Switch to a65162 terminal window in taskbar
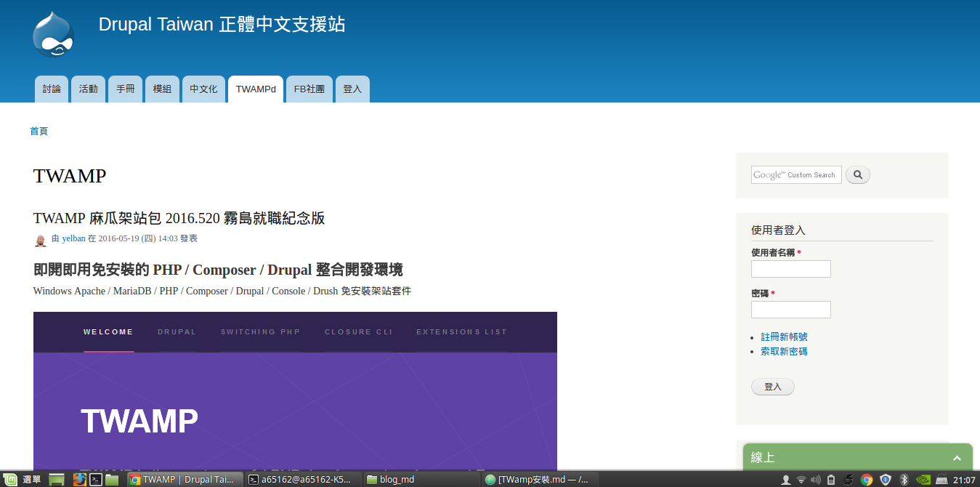Image resolution: width=980 pixels, height=487 pixels. (x=302, y=480)
